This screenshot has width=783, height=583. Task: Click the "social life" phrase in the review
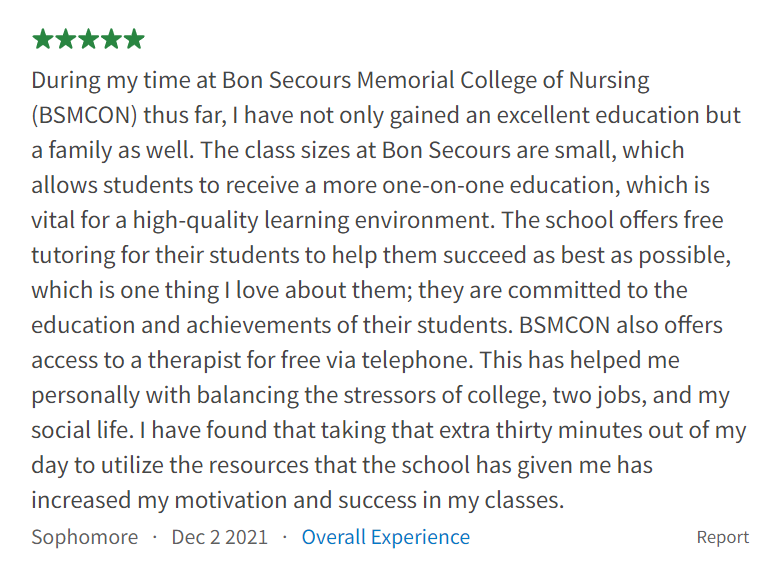tap(81, 430)
